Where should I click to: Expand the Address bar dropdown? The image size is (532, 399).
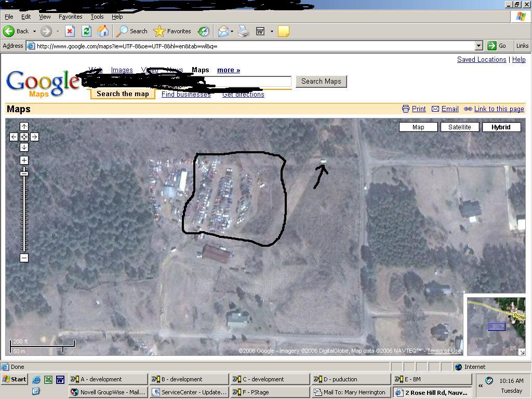tap(478, 46)
